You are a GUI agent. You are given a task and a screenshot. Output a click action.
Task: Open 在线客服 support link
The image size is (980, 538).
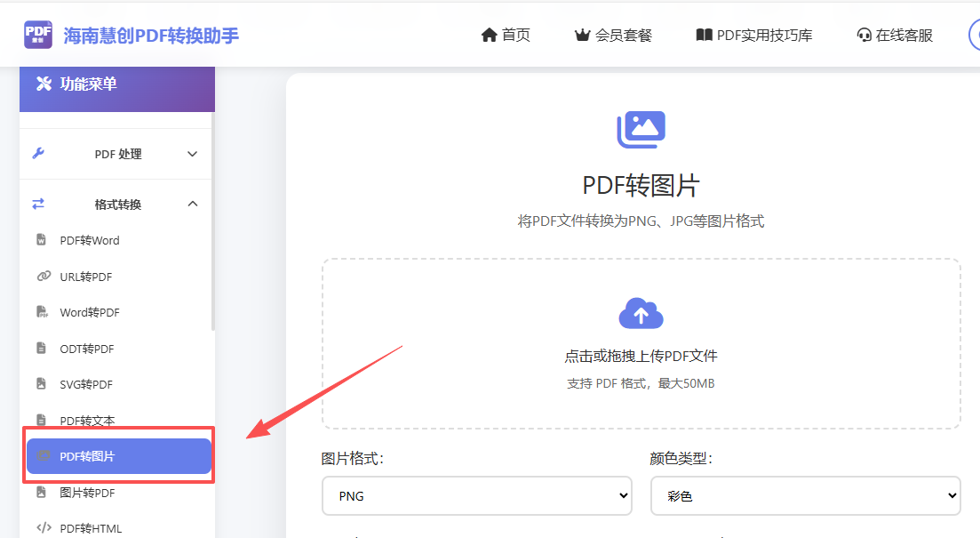point(895,35)
